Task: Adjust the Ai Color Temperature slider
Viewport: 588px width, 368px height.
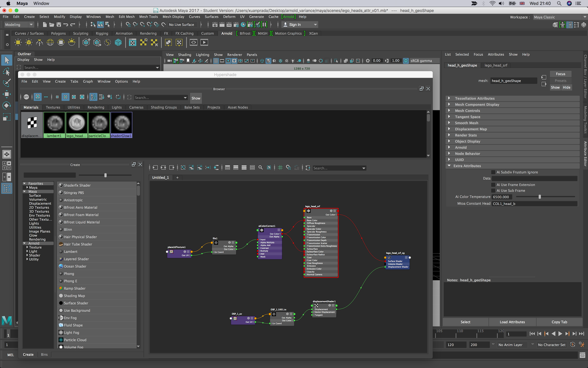Action: [x=540, y=197]
